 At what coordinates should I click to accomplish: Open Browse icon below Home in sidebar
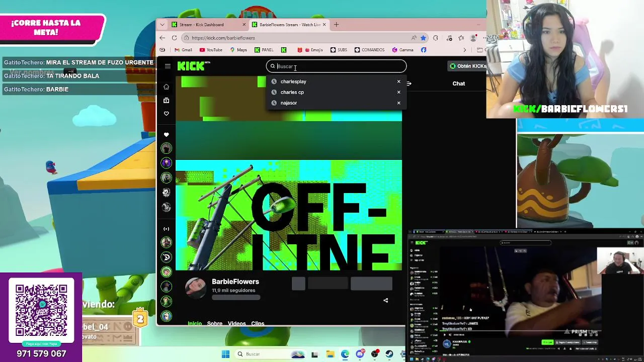(166, 101)
